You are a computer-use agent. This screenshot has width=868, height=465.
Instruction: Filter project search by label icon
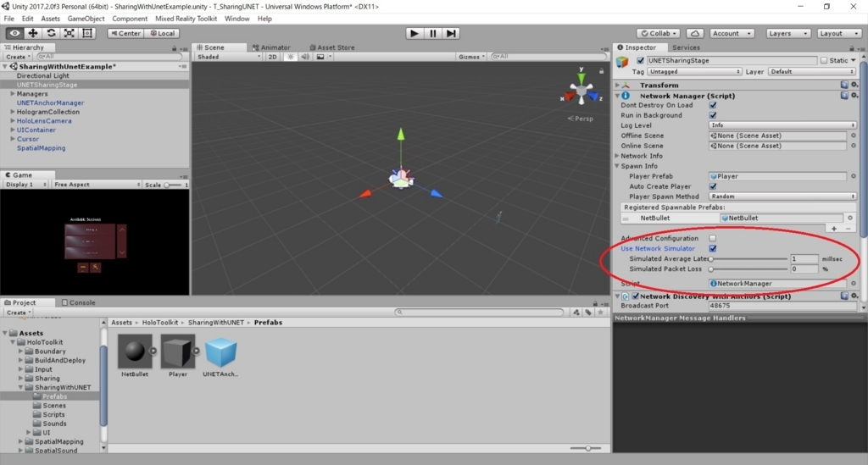[588, 312]
